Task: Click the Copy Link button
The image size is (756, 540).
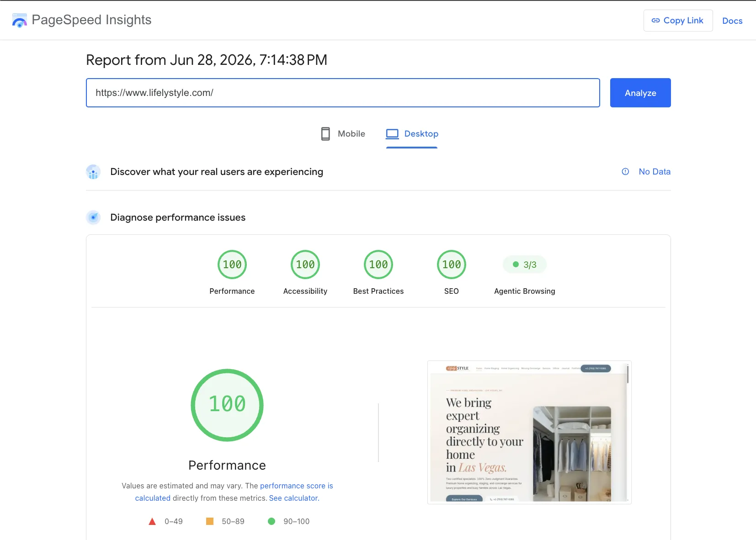Action: click(x=678, y=21)
